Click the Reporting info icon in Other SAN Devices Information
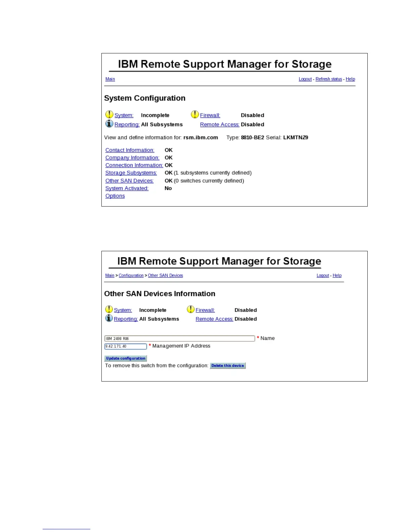The width and height of the screenshot is (411, 532). point(109,318)
